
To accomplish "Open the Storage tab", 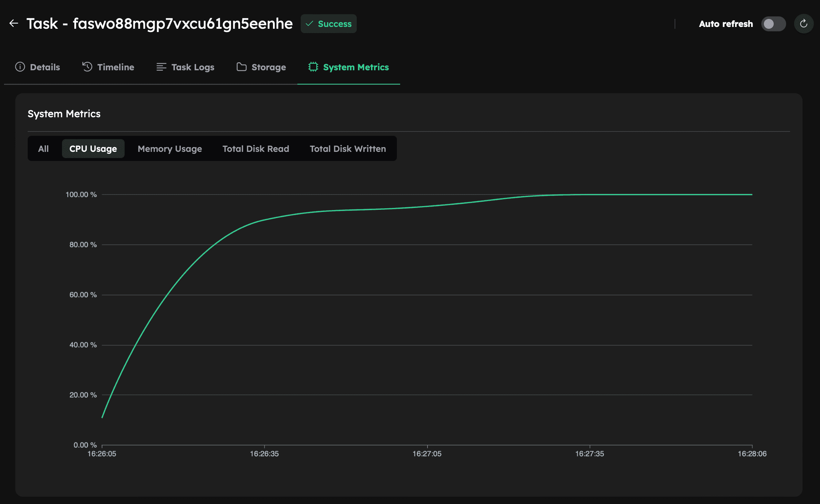I will 268,67.
